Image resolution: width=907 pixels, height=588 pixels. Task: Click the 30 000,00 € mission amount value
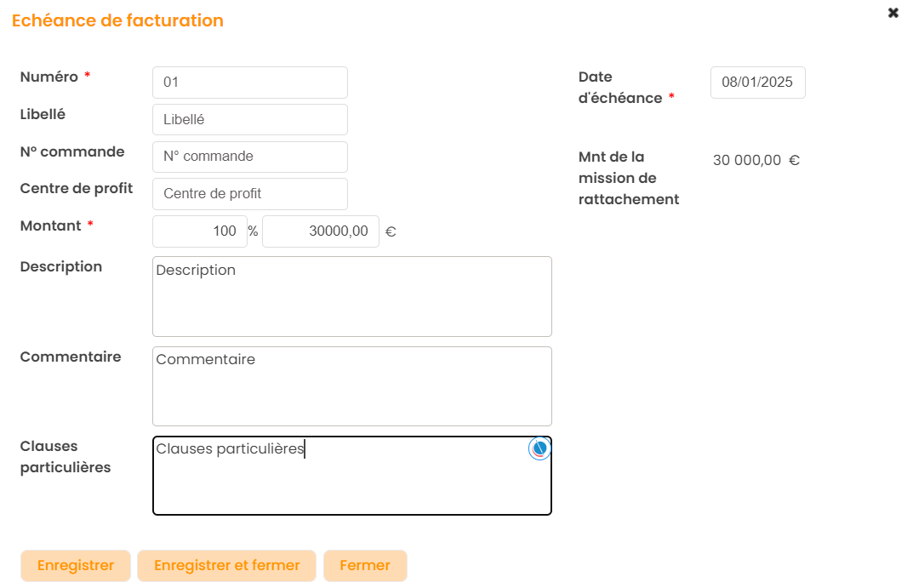click(x=756, y=160)
